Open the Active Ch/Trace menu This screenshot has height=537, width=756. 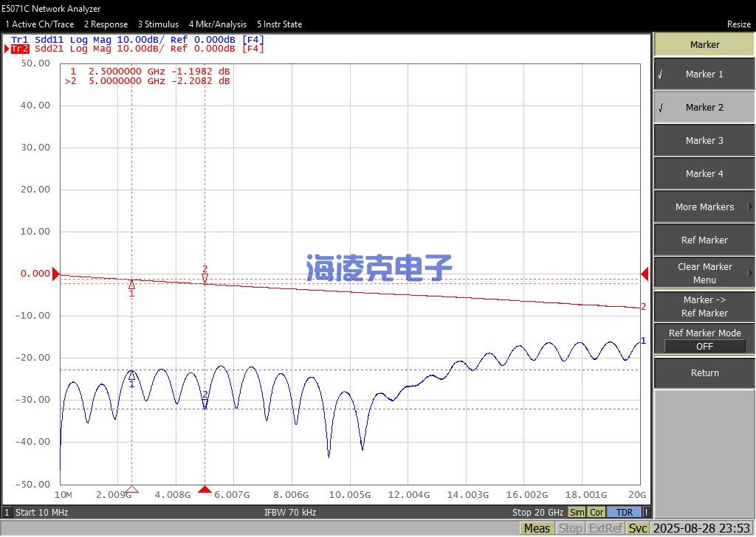pyautogui.click(x=40, y=24)
